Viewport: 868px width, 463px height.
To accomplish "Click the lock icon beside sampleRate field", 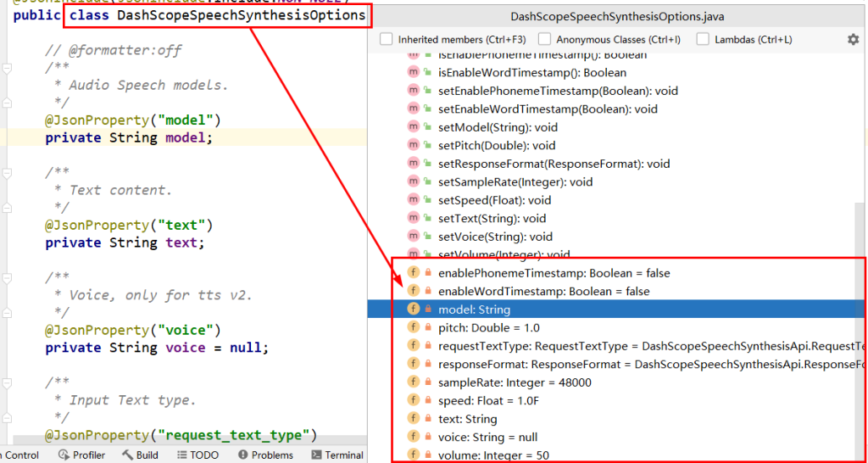I will pyautogui.click(x=428, y=382).
